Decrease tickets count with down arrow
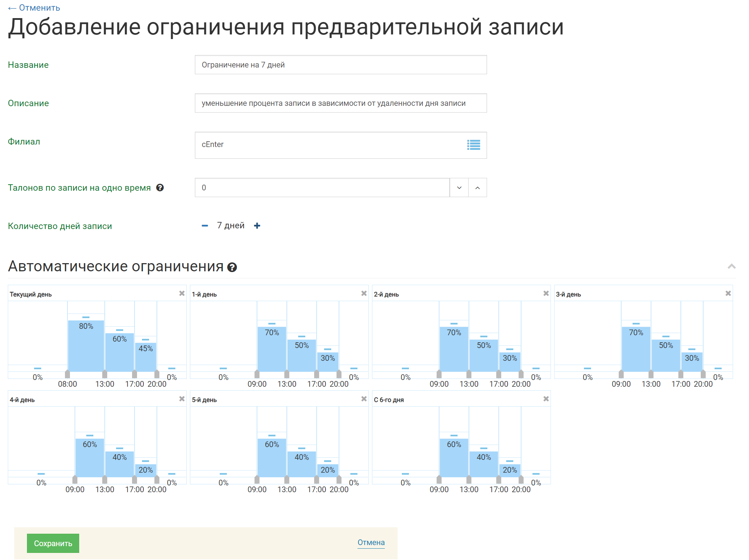Screen dimensions: 749x560 coord(459,187)
